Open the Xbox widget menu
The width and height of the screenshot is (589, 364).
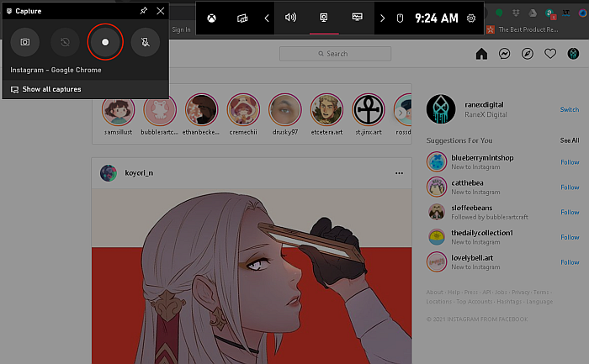pos(211,18)
